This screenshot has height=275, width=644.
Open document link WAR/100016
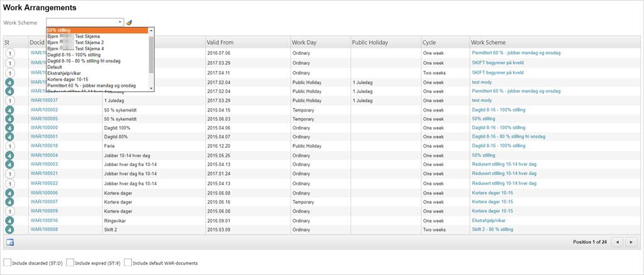click(44, 220)
